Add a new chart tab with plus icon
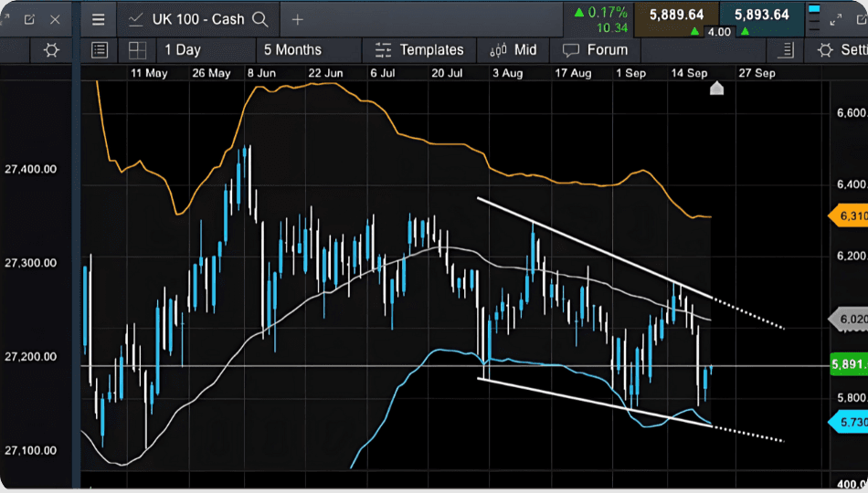This screenshot has height=493, width=868. tap(297, 19)
